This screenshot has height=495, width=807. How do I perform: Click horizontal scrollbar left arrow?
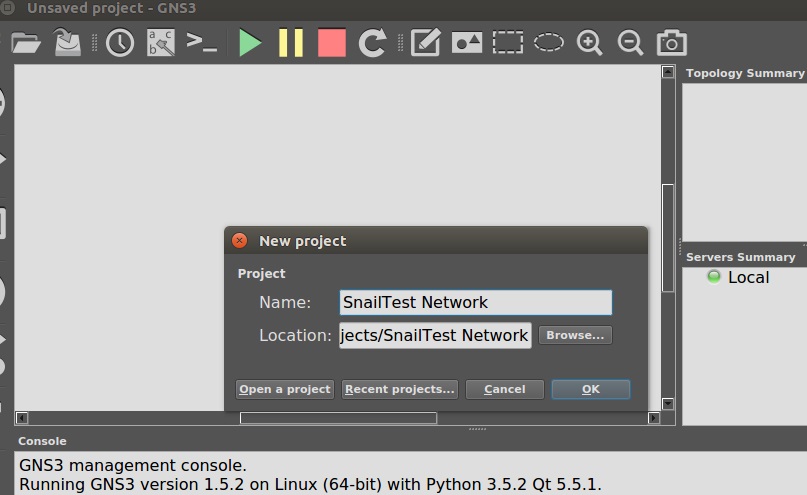tap(22, 418)
